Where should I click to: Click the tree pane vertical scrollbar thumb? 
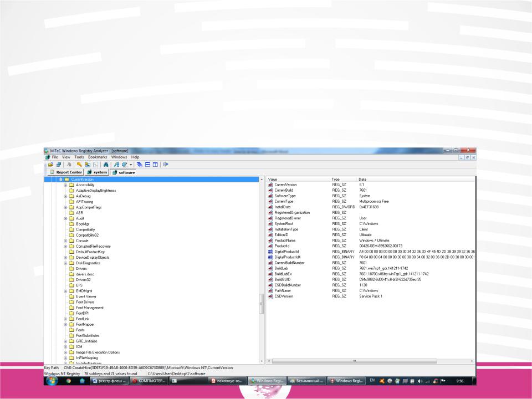[x=261, y=304]
